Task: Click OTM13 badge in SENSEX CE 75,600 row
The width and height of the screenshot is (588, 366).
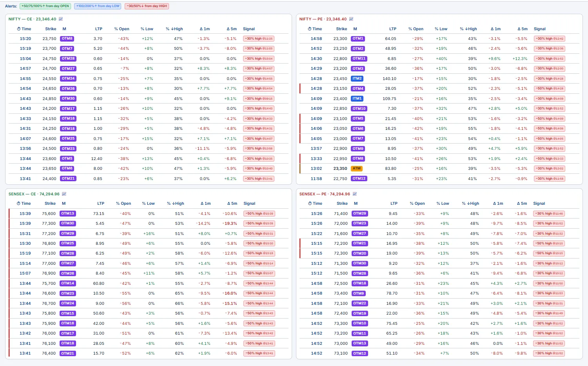Action: tap(68, 213)
